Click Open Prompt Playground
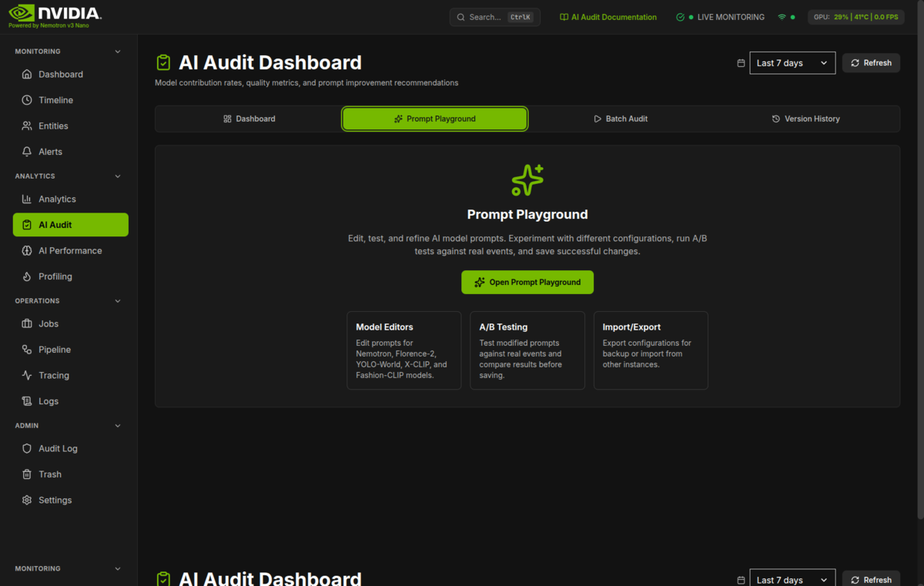 point(527,282)
